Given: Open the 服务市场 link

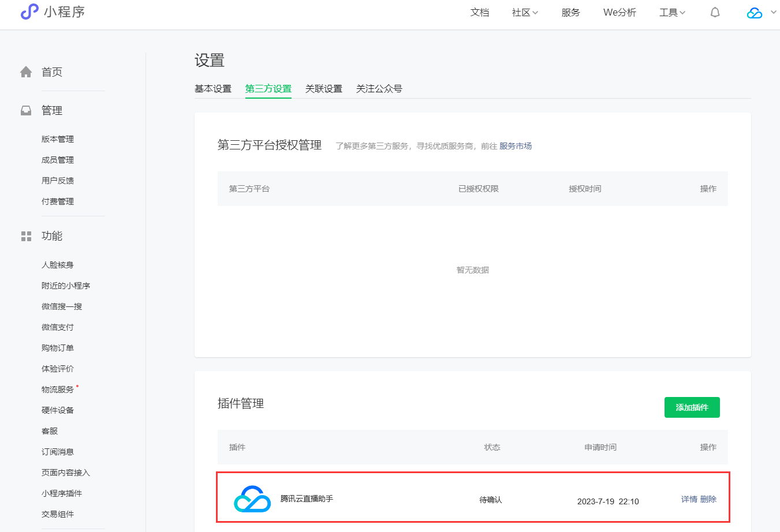Looking at the screenshot, I should tap(516, 146).
